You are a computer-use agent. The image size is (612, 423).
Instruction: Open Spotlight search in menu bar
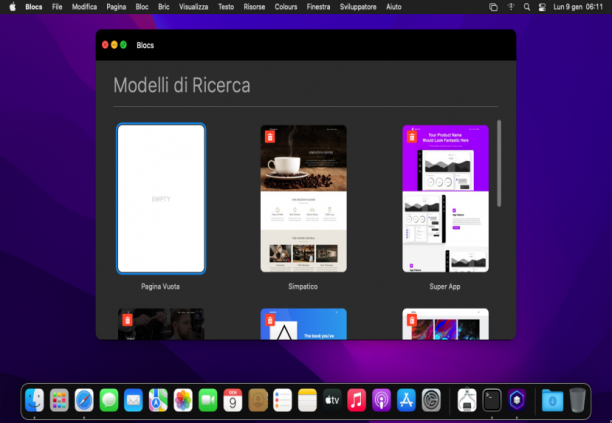(x=527, y=7)
